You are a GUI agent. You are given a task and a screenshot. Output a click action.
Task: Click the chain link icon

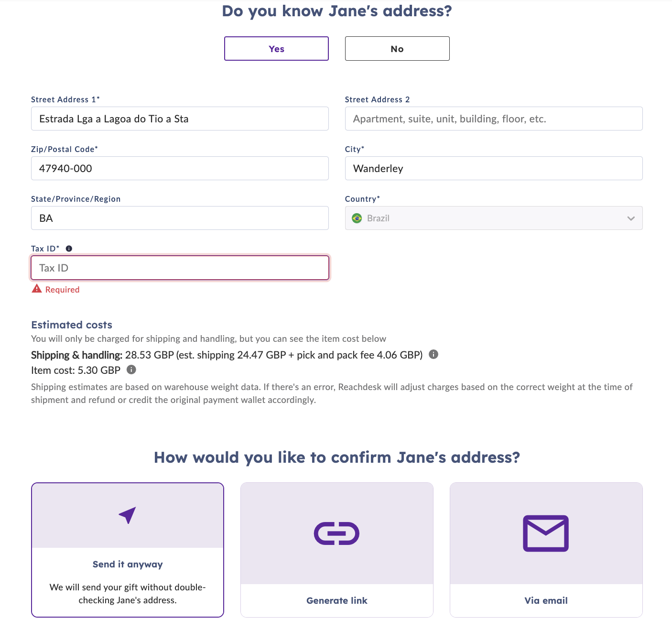336,533
